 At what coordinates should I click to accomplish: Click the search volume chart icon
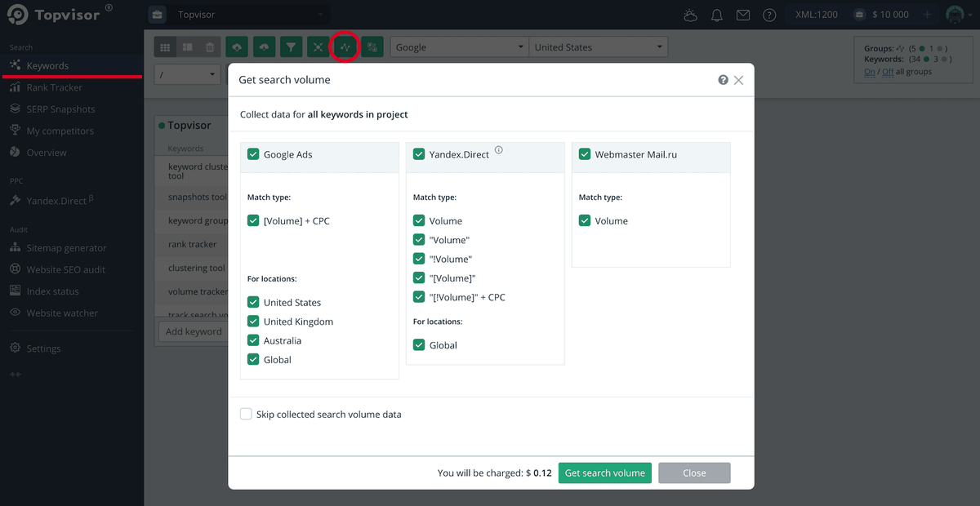click(x=345, y=47)
